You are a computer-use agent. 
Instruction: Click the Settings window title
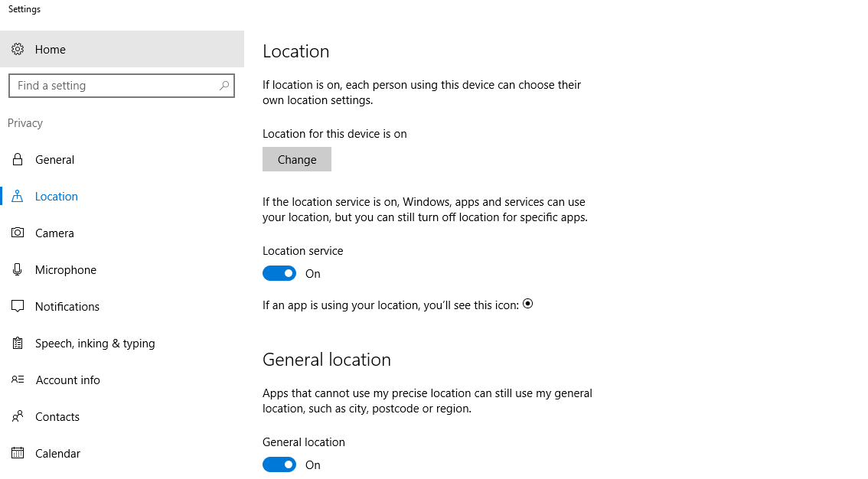coord(24,9)
